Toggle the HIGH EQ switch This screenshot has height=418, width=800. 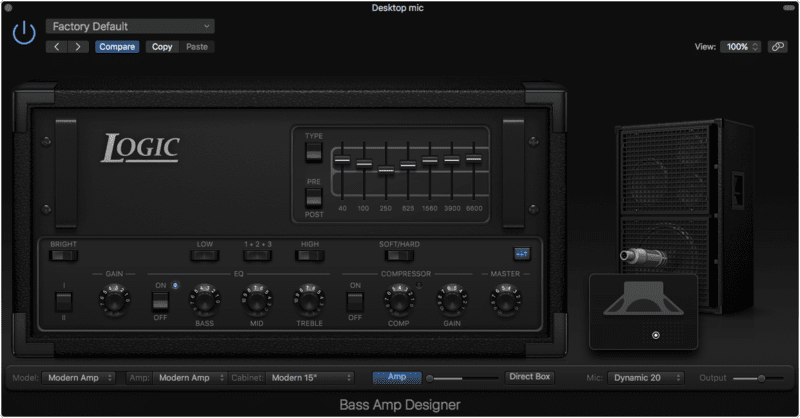click(x=310, y=255)
